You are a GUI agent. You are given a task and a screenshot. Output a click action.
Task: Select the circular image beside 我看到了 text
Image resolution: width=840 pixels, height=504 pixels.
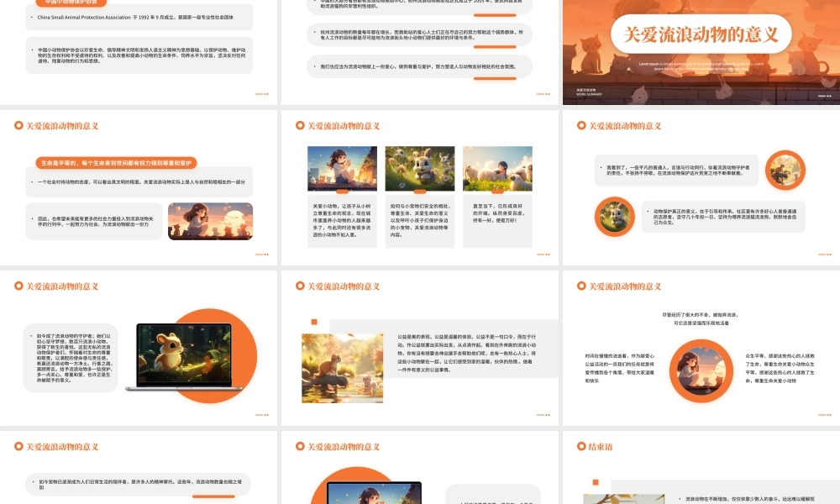click(785, 171)
